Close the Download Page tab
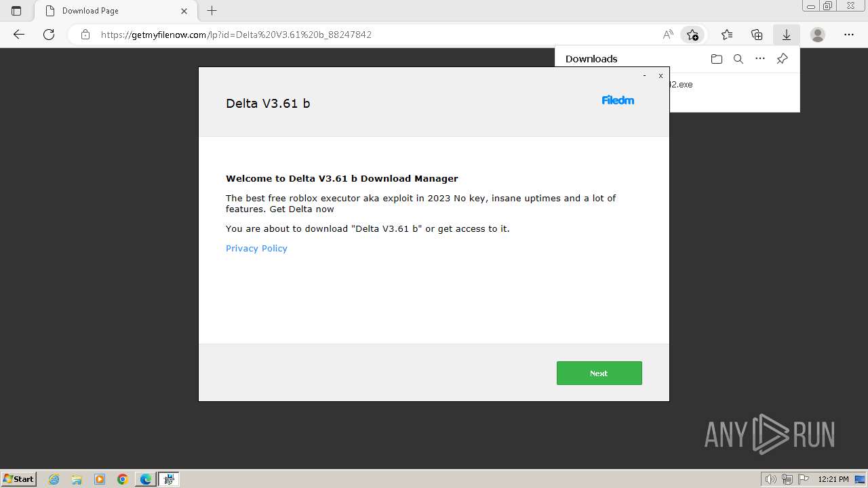868x488 pixels. click(184, 11)
